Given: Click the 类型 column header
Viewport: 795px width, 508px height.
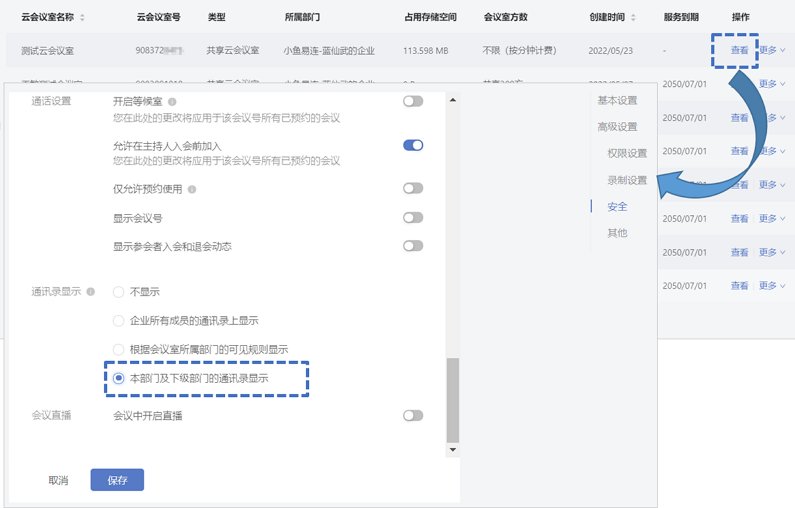Looking at the screenshot, I should (x=216, y=17).
